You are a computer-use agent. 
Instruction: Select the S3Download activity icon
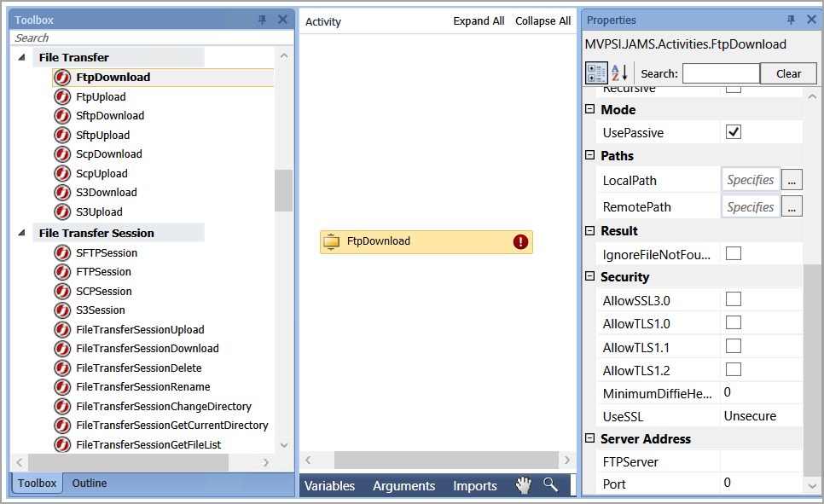pyautogui.click(x=62, y=193)
